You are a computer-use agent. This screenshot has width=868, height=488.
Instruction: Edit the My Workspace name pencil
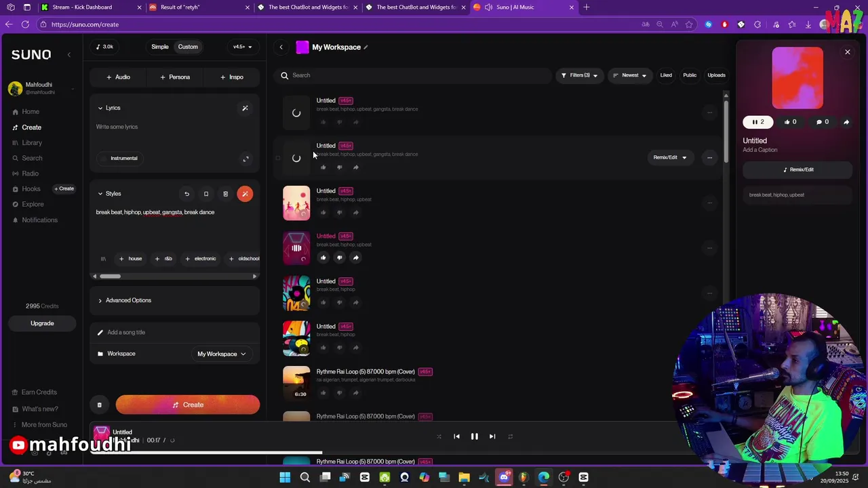366,47
